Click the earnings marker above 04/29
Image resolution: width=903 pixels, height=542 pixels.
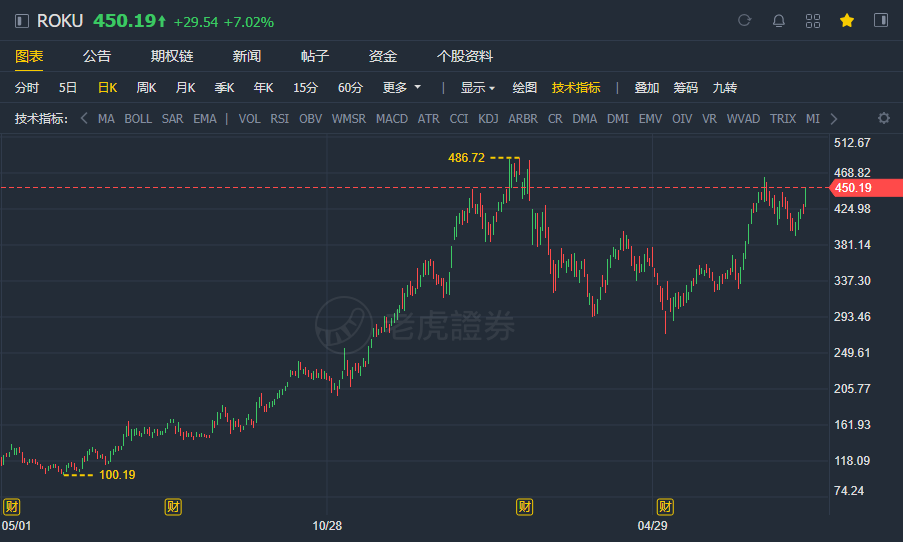point(665,507)
